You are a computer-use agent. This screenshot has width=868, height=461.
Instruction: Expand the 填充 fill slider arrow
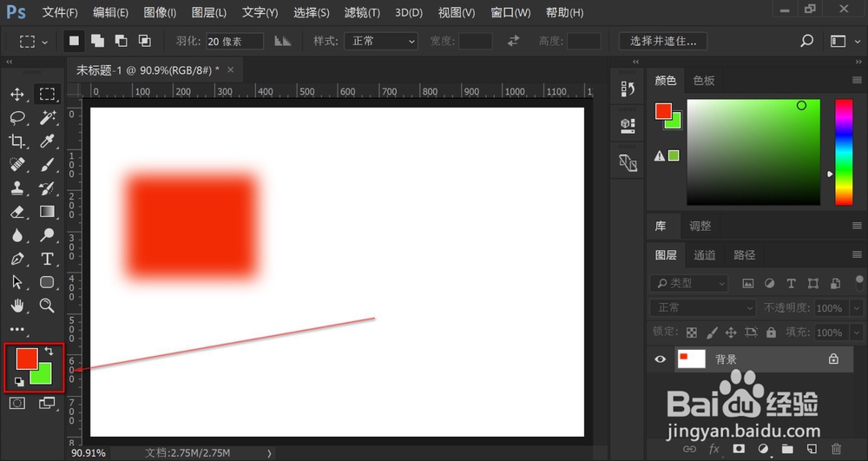point(857,333)
